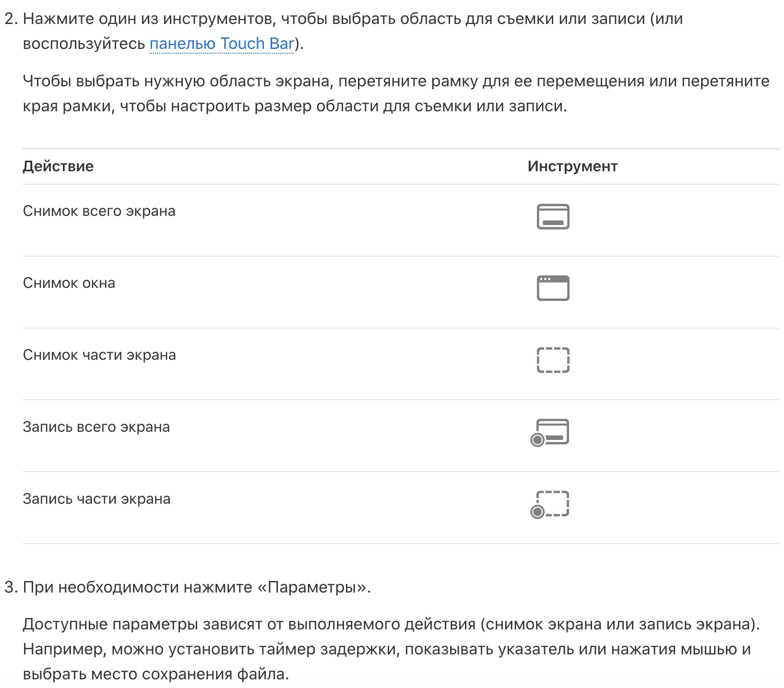Image resolution: width=784 pixels, height=688 pixels.
Task: Click the "Инструмент" column header
Action: tap(572, 166)
